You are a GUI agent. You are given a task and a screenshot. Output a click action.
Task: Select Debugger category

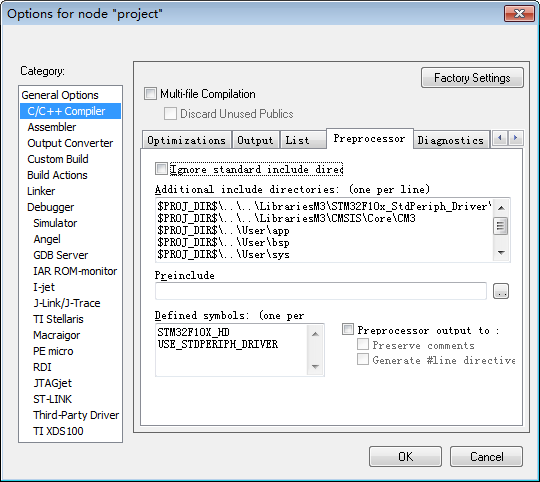(x=50, y=207)
